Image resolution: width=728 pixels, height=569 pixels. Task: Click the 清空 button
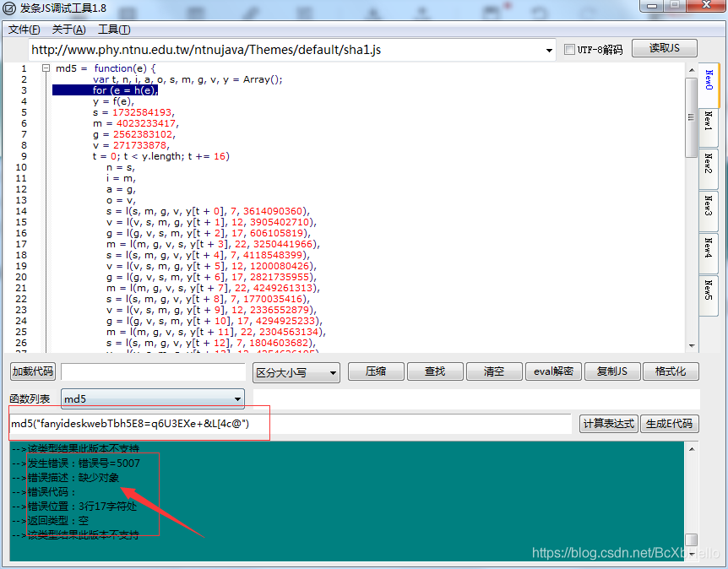point(494,371)
